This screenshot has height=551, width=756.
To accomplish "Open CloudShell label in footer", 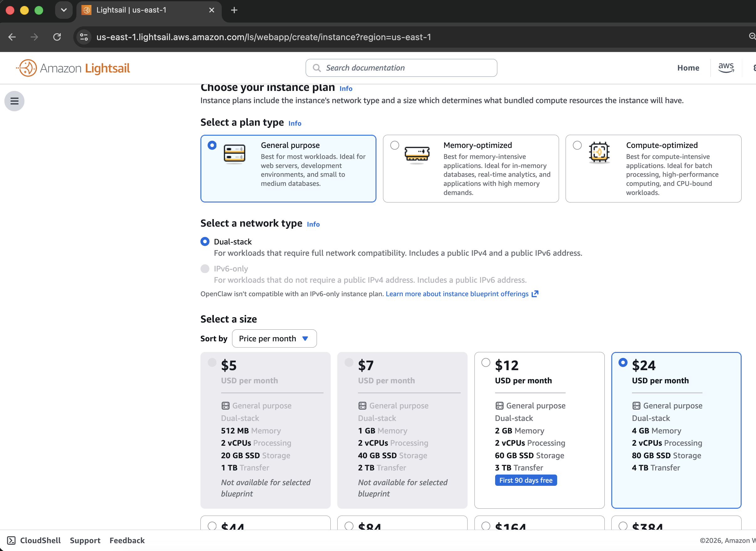I will [x=40, y=540].
